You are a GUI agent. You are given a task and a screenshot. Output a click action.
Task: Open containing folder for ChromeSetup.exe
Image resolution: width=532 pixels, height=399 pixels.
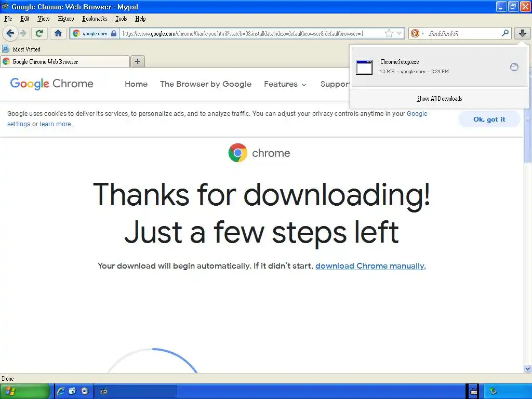click(514, 67)
